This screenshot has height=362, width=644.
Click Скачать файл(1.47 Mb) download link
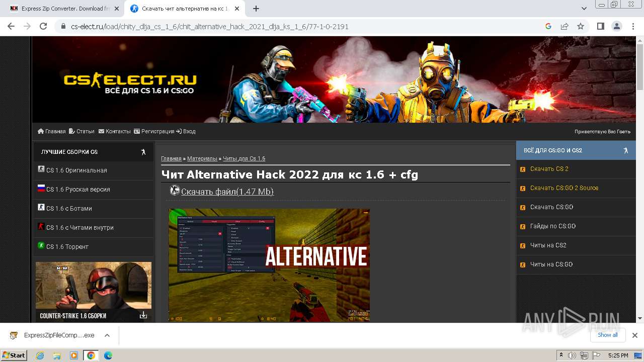[227, 192]
